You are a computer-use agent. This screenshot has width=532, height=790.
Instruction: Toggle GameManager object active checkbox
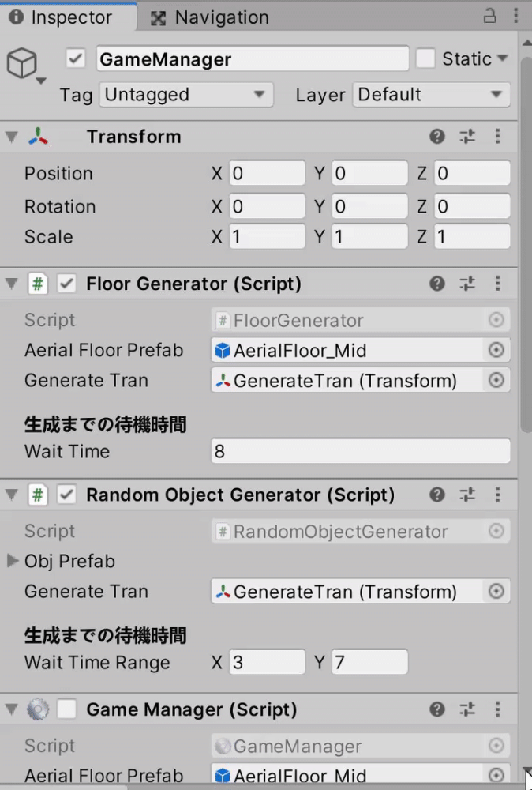[x=76, y=58]
